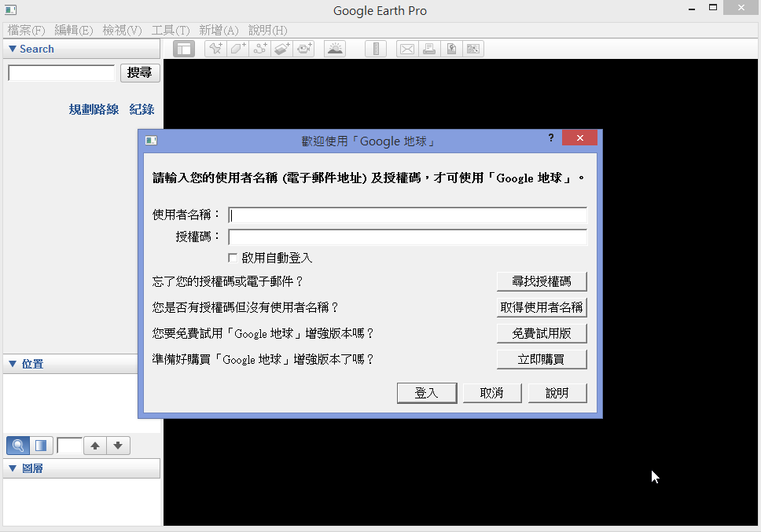Screen dimensions: 761x532
Task: Click the Print toolbar icon
Action: coord(429,49)
